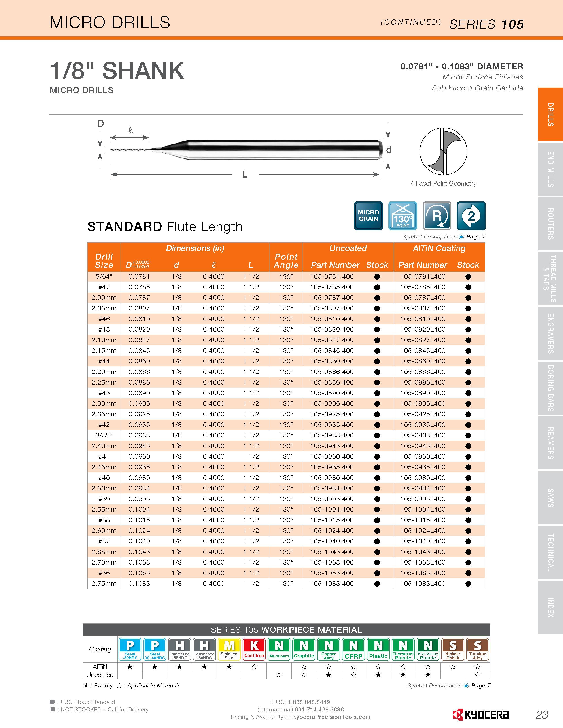Click the Copper Alloy N icon
The image size is (563, 728).
click(x=329, y=649)
